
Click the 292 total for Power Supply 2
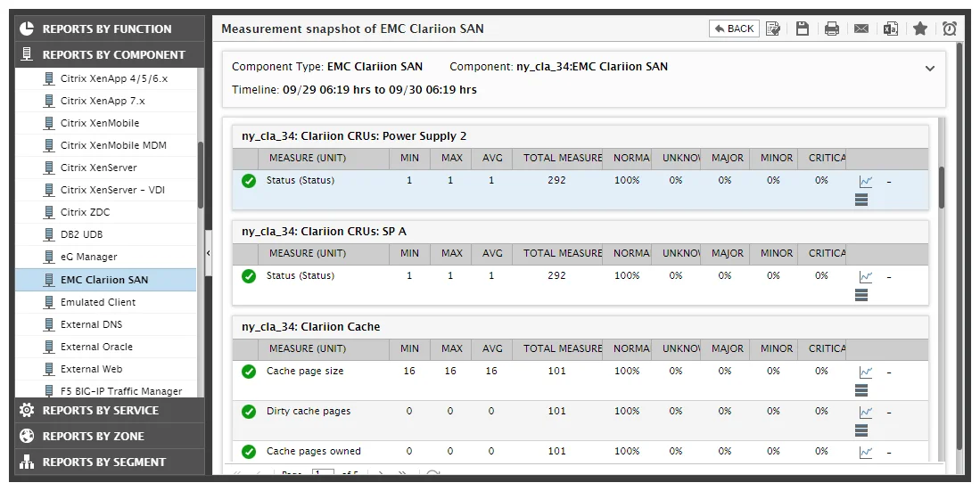556,181
